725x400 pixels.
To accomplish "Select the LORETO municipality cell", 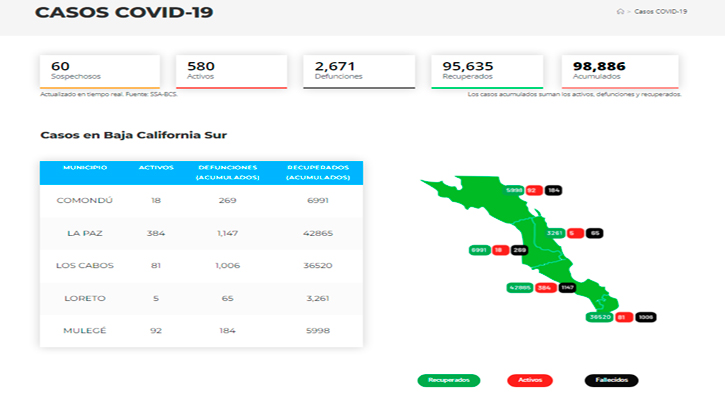I will [x=85, y=298].
